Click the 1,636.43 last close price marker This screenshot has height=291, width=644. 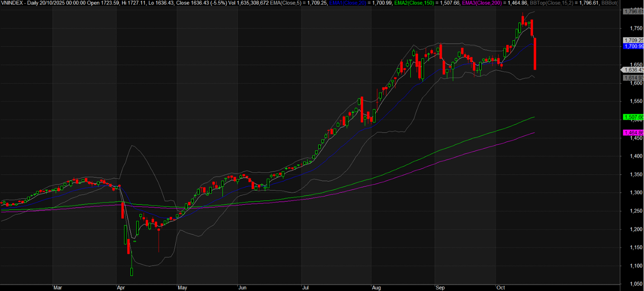click(633, 70)
